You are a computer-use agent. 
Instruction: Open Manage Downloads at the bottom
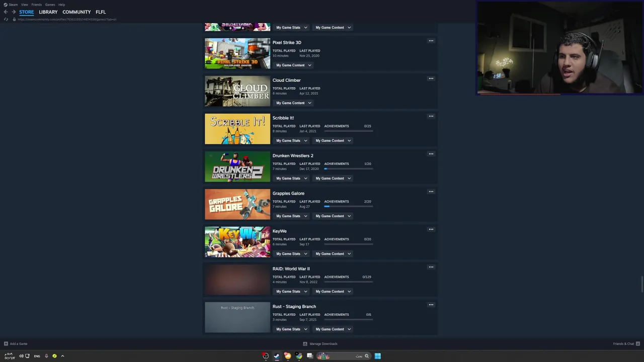(x=320, y=344)
